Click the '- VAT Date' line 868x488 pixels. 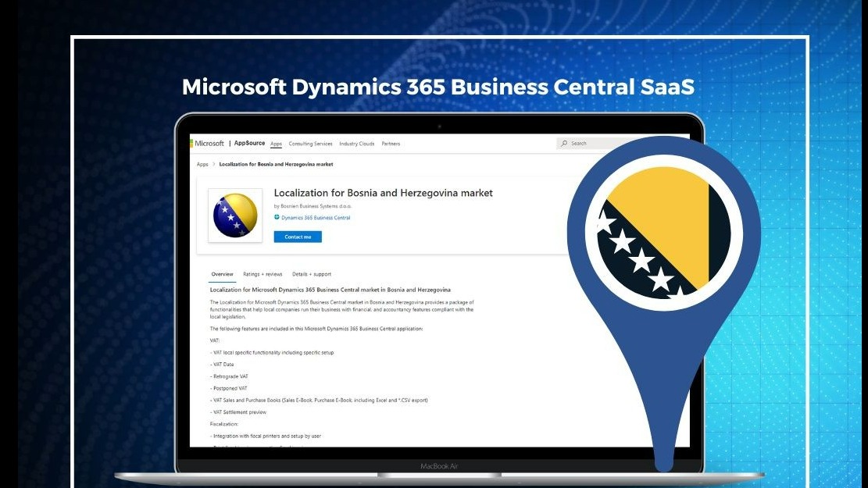point(222,365)
